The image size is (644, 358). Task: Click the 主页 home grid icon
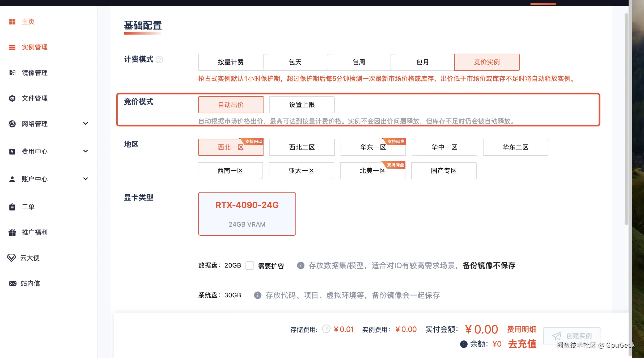[x=12, y=22]
